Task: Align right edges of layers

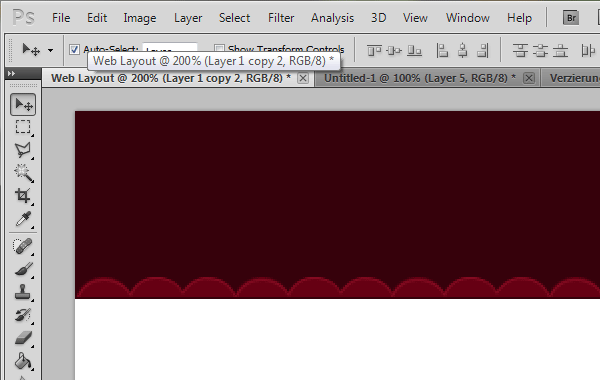Action: click(483, 50)
